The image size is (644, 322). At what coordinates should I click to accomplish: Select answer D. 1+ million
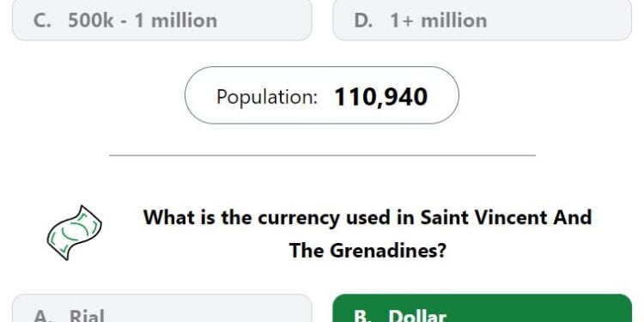(482, 20)
